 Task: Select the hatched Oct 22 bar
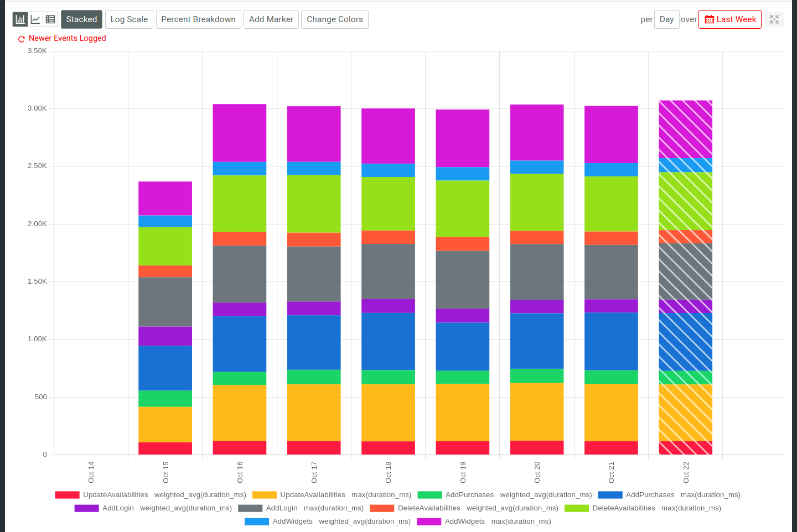point(685,277)
